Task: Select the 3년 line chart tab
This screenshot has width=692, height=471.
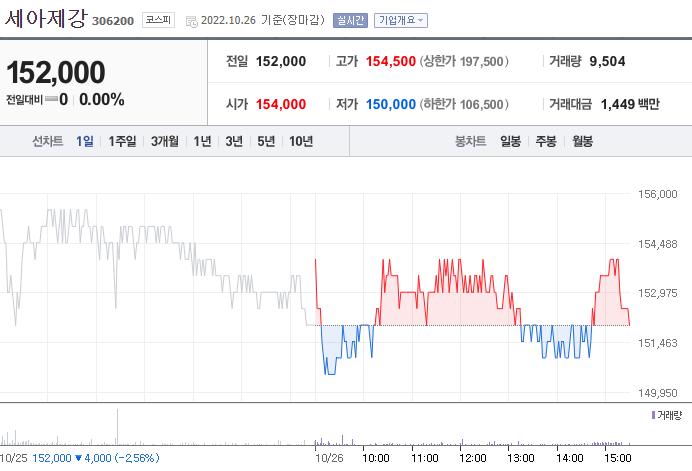Action: point(234,141)
